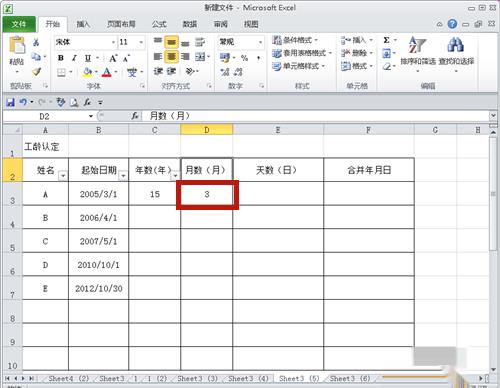Open the 插入 ribbon tab
This screenshot has height=388, width=500.
[x=83, y=24]
